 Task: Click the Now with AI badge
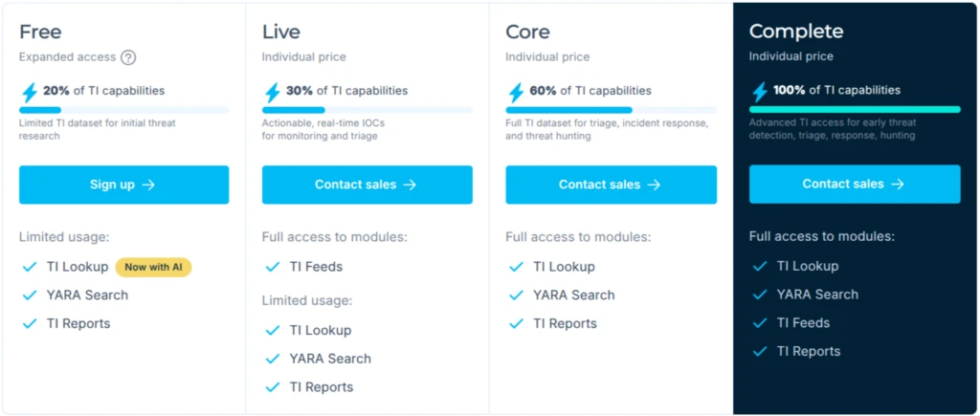coord(153,267)
